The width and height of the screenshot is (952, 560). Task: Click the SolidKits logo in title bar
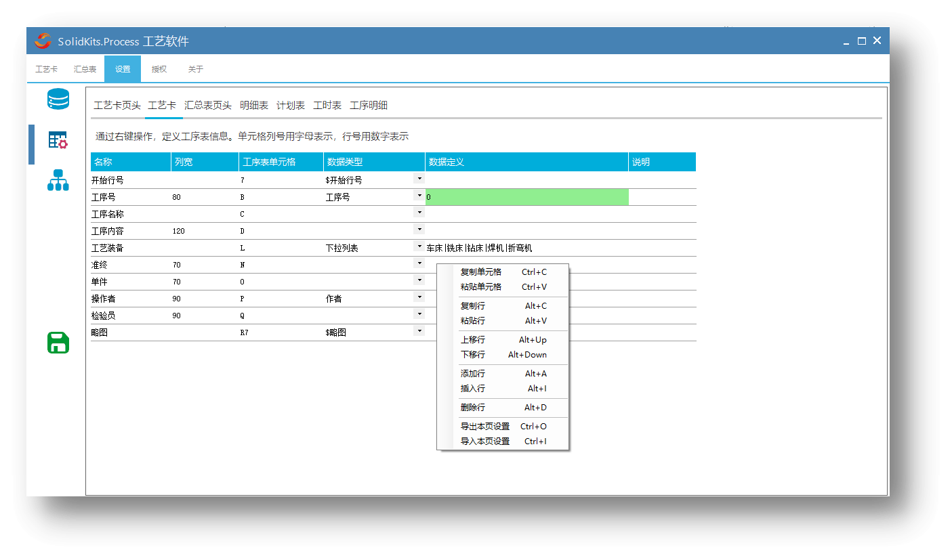[43, 41]
